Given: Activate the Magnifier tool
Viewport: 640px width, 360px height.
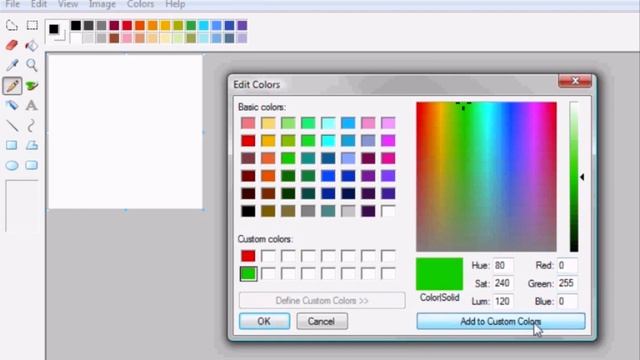Looking at the screenshot, I should [32, 65].
